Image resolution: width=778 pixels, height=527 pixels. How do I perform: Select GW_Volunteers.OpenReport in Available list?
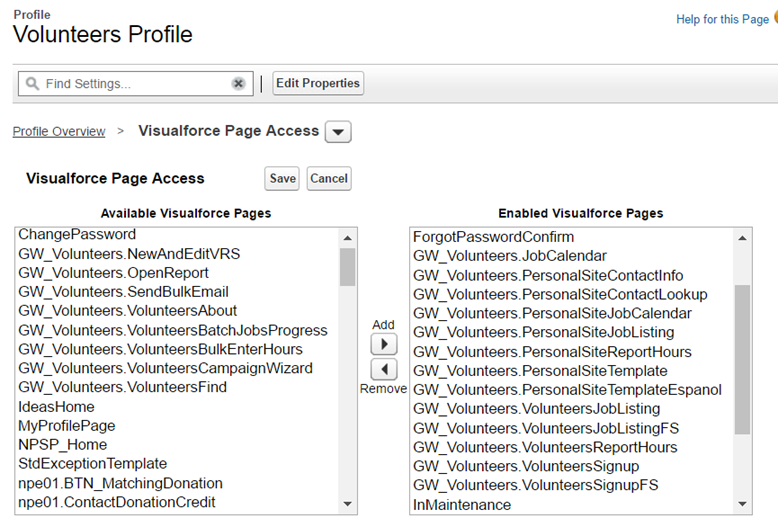pos(177,273)
